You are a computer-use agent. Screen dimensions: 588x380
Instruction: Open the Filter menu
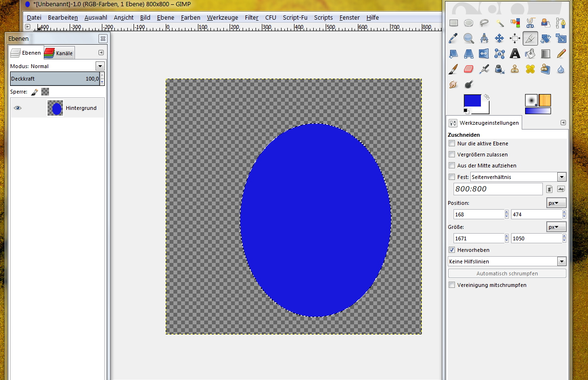coord(252,18)
